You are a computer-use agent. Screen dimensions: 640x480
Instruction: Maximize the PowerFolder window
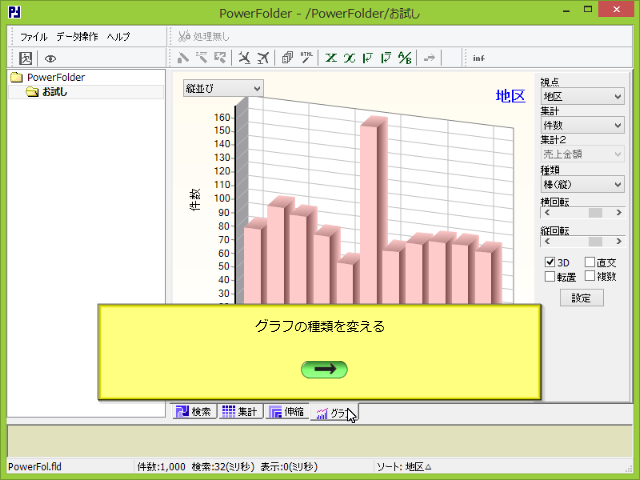tap(588, 10)
